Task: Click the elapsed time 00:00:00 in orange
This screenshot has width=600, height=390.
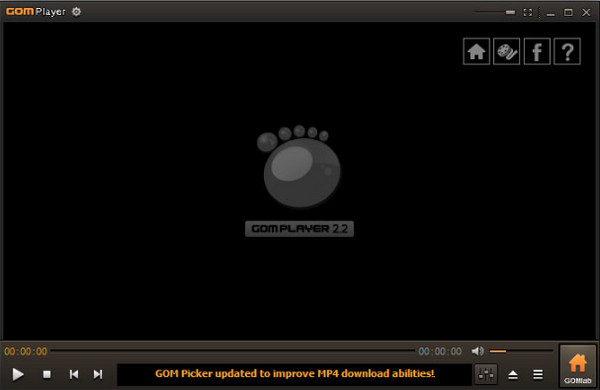Action: (x=26, y=351)
